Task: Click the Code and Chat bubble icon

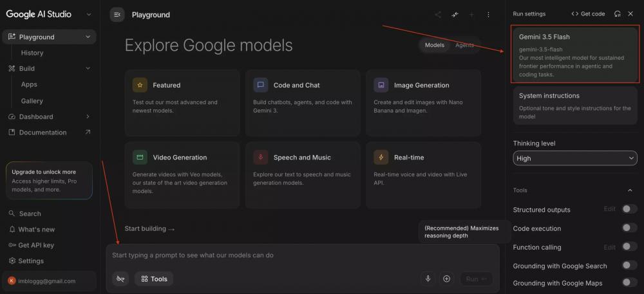Action: point(260,86)
